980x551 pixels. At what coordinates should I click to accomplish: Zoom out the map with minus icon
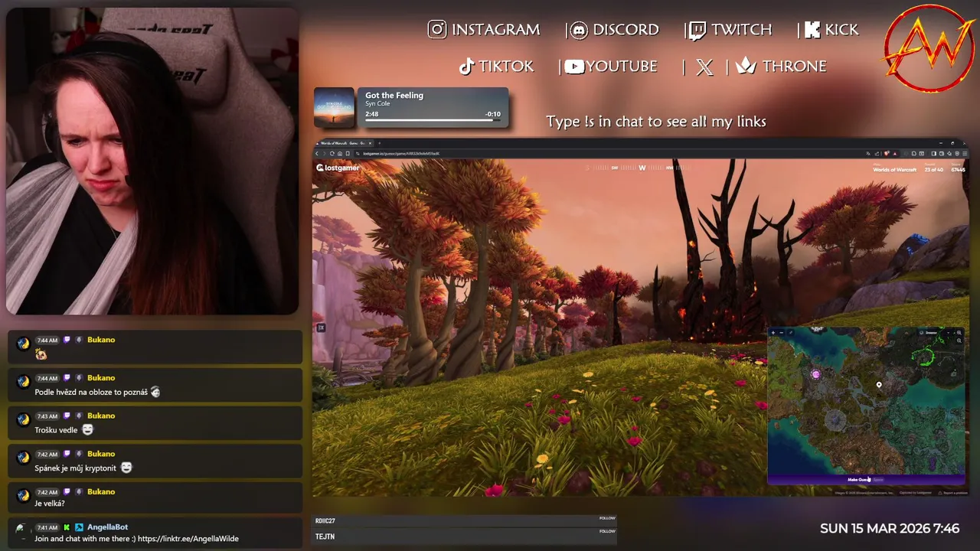tap(782, 333)
